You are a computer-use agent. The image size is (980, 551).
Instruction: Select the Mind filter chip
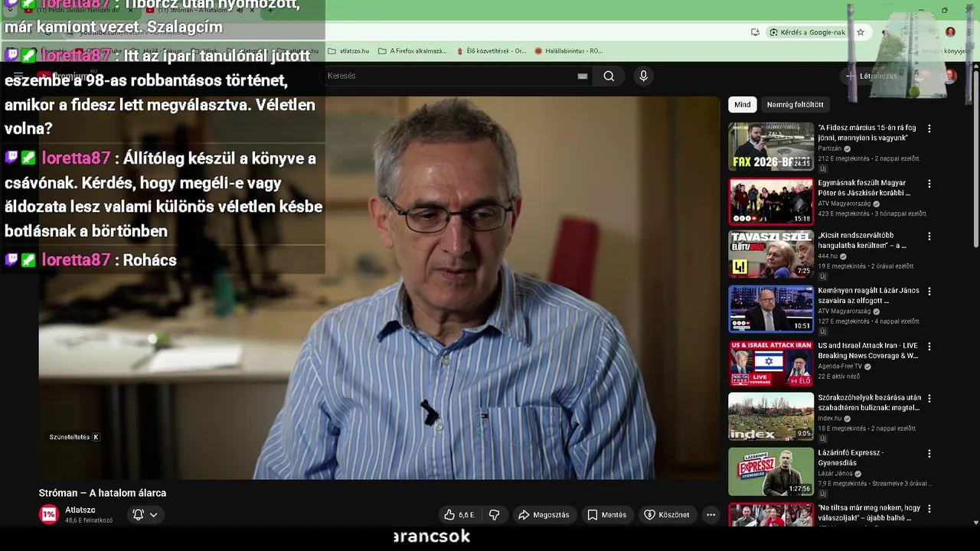click(x=743, y=105)
